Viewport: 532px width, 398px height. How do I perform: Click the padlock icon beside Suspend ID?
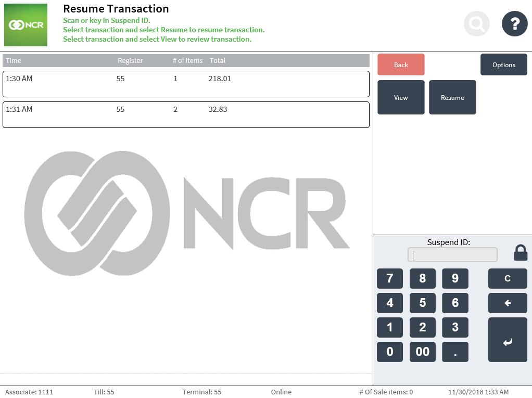click(x=521, y=253)
